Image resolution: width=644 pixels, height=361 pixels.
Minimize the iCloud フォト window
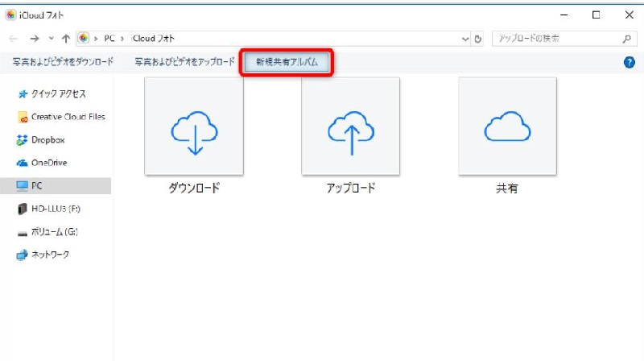pos(564,15)
